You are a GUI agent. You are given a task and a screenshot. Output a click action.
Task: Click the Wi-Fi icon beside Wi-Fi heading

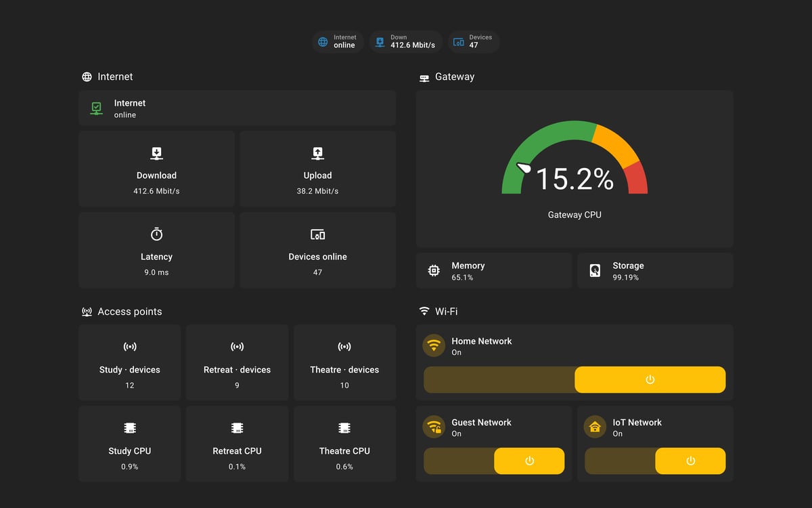[424, 312]
